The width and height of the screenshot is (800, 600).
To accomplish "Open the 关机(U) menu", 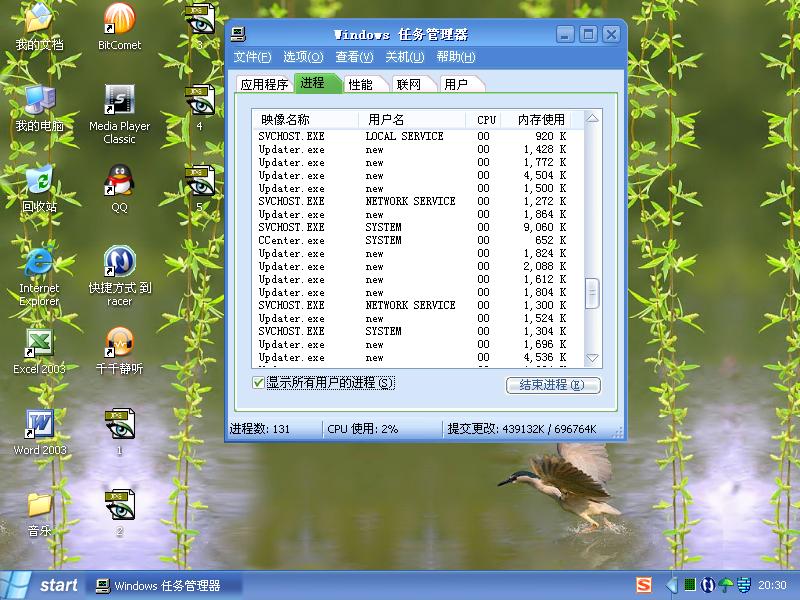I will point(405,57).
